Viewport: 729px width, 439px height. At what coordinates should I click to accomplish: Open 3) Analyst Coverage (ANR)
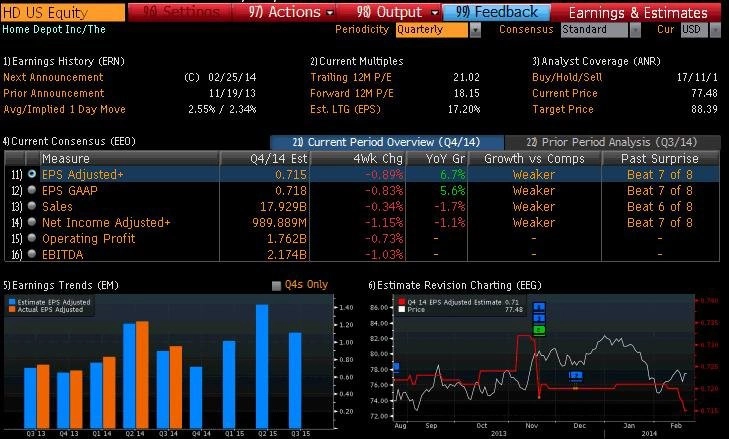coord(596,61)
